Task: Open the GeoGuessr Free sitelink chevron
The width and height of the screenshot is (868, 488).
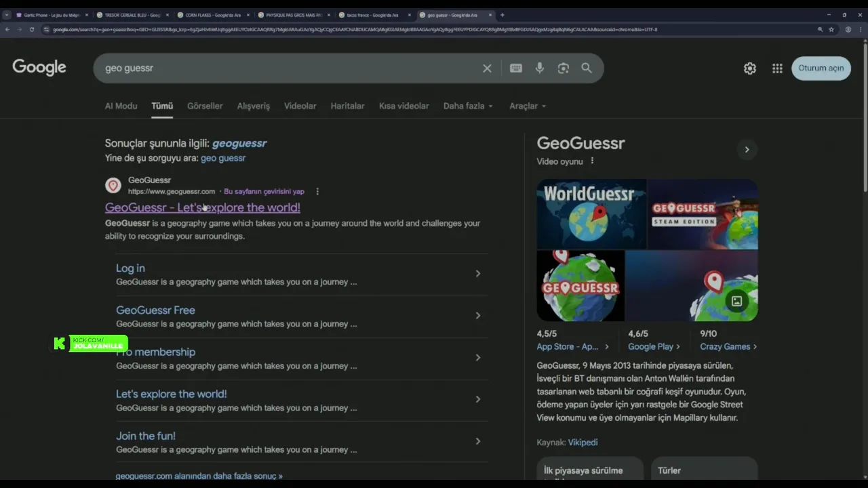Action: 477,316
